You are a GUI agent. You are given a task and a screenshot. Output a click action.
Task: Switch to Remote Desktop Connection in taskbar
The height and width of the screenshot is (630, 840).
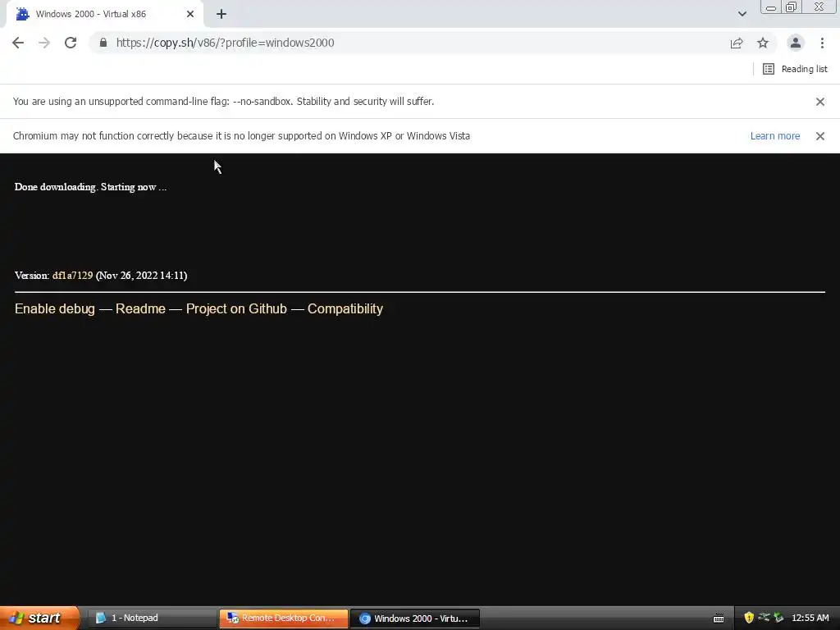(283, 619)
